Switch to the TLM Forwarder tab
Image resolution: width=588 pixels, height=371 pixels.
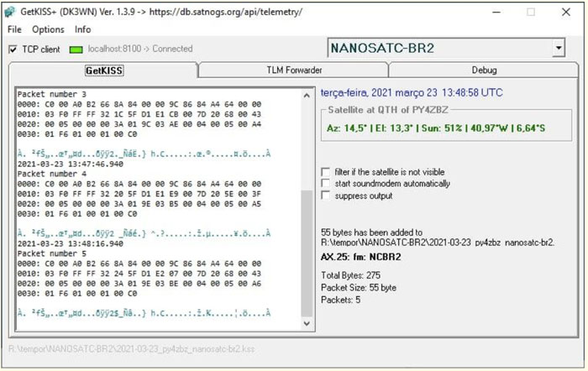pos(293,71)
